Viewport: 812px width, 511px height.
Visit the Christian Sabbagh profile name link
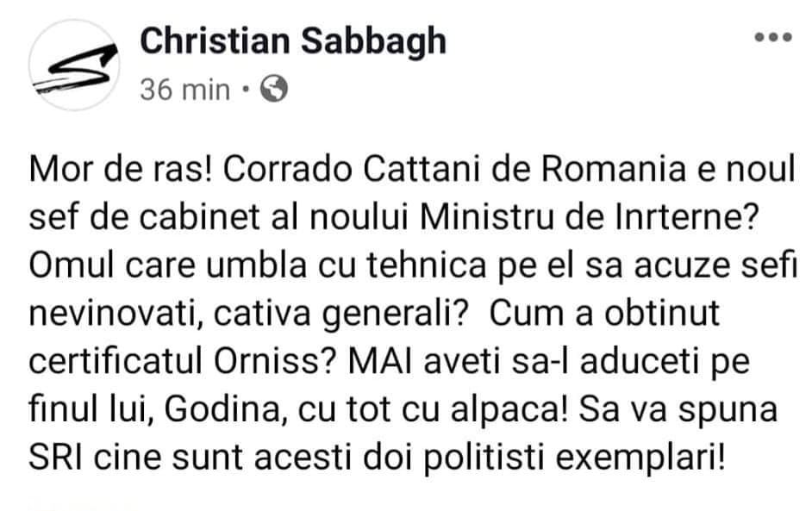coord(293,41)
